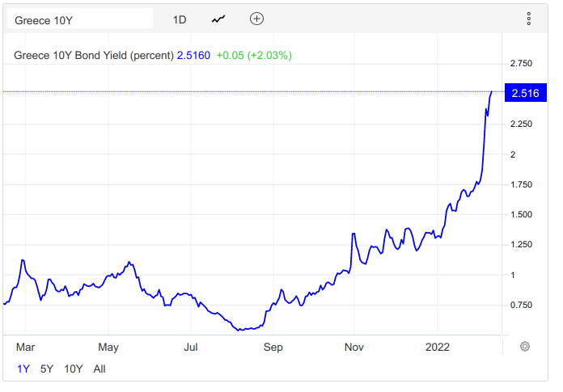Click the Sep x-axis label
This screenshot has width=563, height=392.
click(273, 348)
